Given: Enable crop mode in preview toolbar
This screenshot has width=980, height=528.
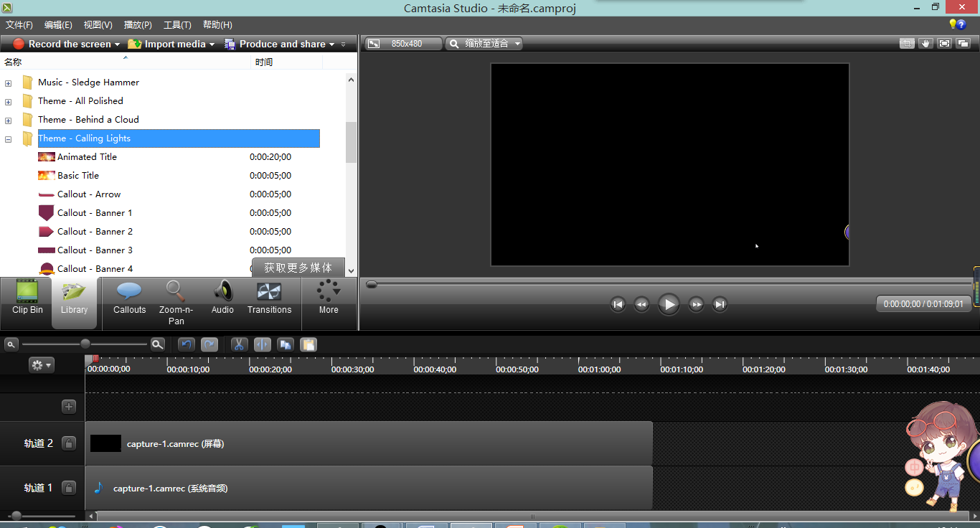Looking at the screenshot, I should (908, 43).
